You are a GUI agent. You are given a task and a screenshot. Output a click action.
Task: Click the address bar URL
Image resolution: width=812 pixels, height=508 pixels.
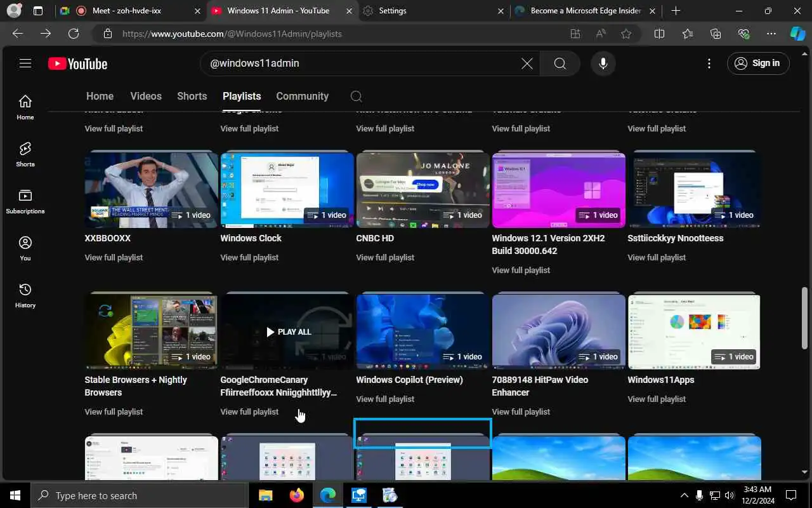coord(232,34)
